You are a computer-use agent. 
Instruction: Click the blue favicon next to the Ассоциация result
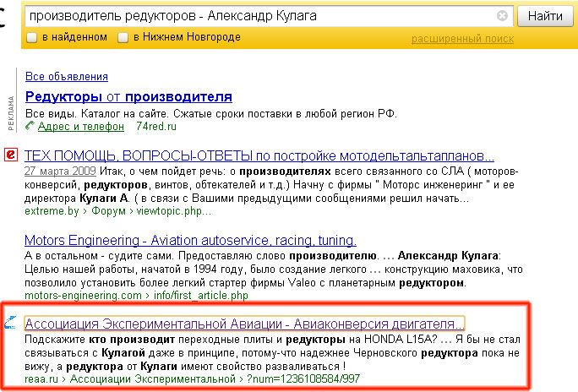(x=10, y=323)
